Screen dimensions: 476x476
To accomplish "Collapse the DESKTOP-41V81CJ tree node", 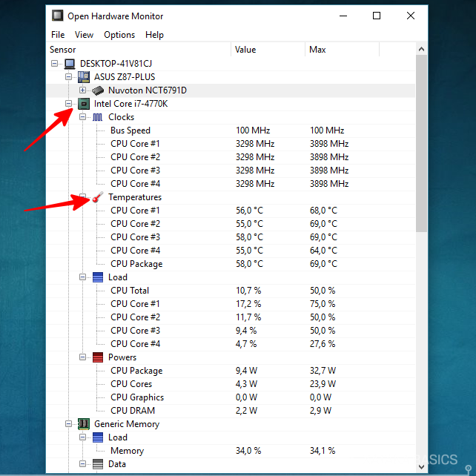I will pos(54,64).
